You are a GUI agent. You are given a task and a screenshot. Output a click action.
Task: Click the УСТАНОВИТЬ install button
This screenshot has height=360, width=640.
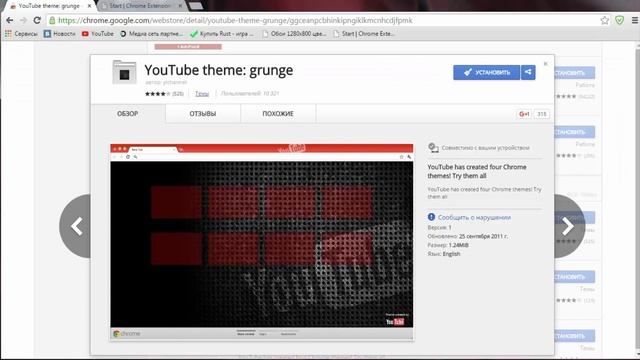tap(486, 72)
